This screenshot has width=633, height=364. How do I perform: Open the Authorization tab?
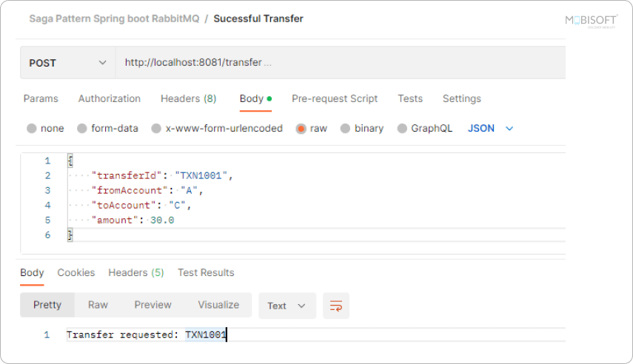tap(110, 99)
